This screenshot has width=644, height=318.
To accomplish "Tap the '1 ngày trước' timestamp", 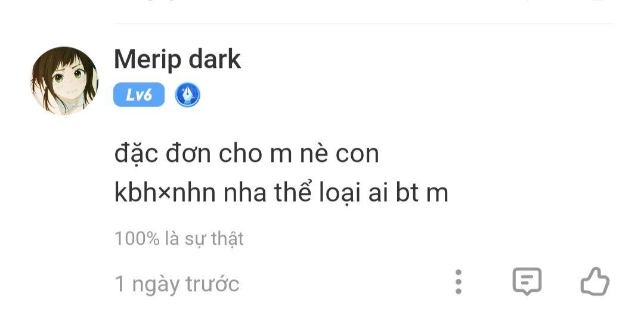I will [177, 284].
